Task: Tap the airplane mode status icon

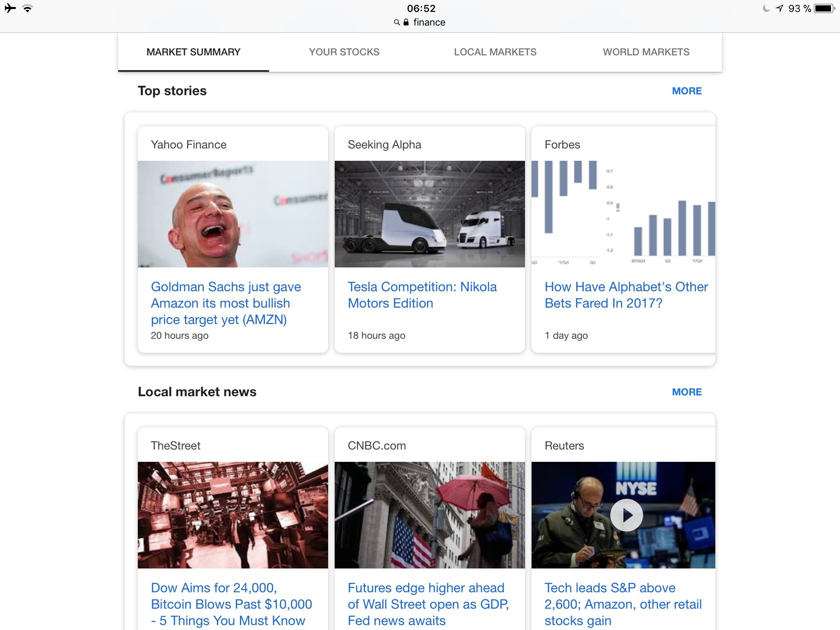Action: coord(10,8)
